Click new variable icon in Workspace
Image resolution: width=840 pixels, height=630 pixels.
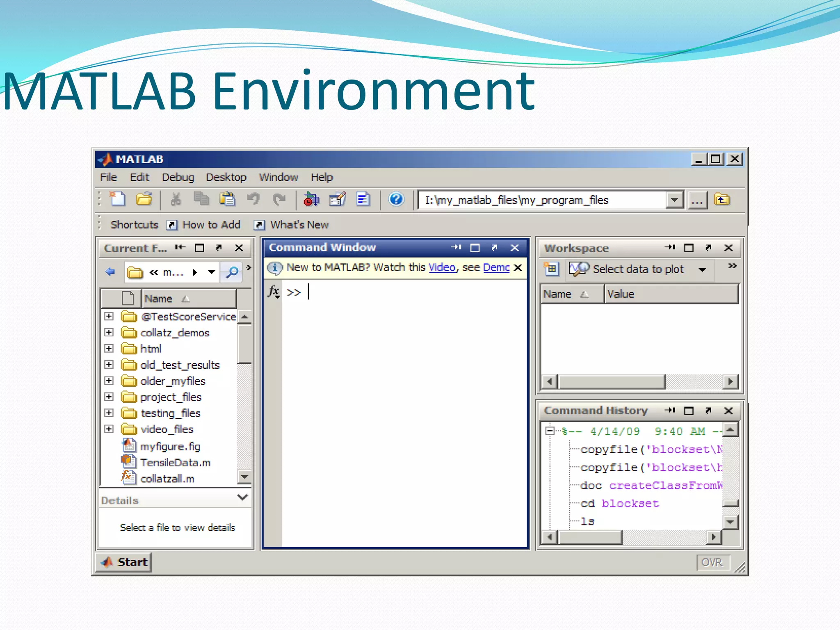[x=552, y=269]
